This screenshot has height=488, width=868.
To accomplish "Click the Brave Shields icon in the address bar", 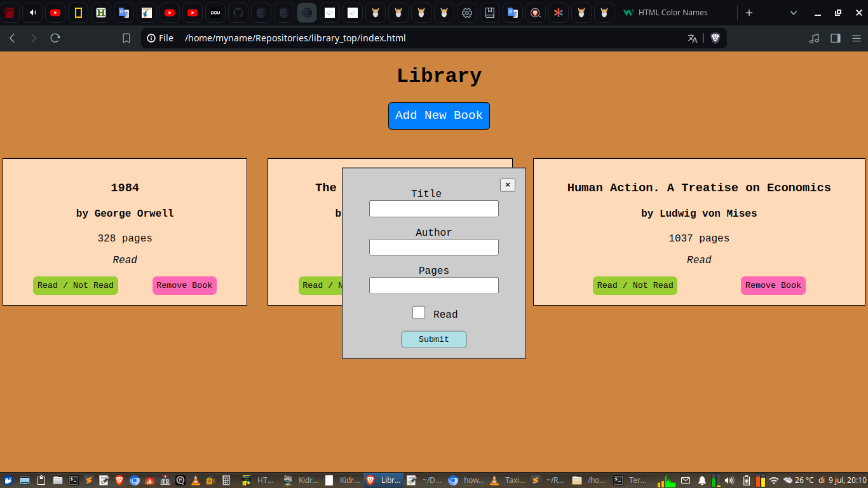I will [715, 38].
